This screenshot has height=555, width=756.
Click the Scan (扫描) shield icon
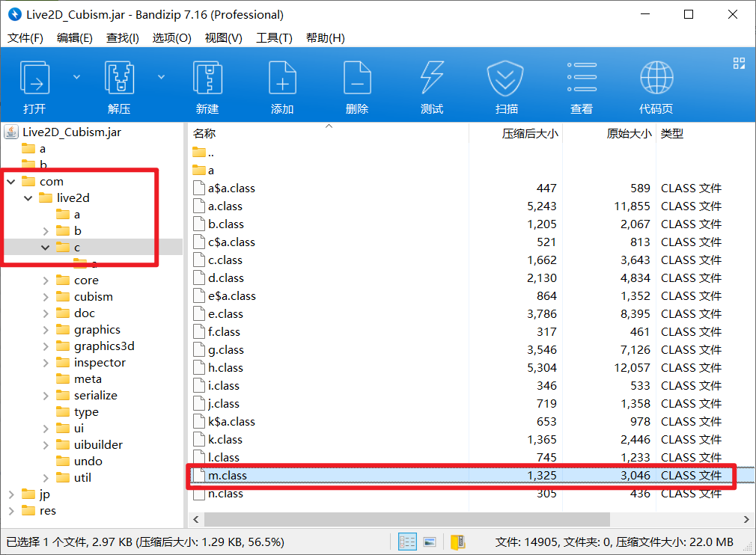tap(505, 78)
